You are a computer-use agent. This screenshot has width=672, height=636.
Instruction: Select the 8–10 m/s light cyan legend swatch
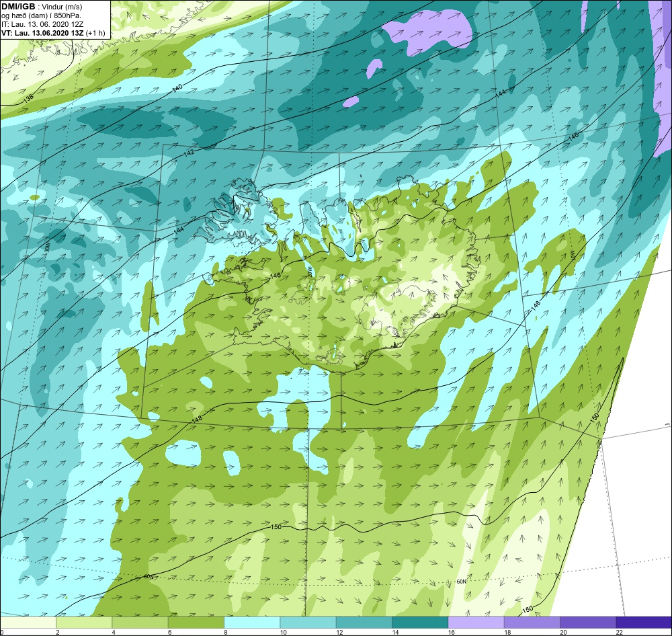click(252, 622)
